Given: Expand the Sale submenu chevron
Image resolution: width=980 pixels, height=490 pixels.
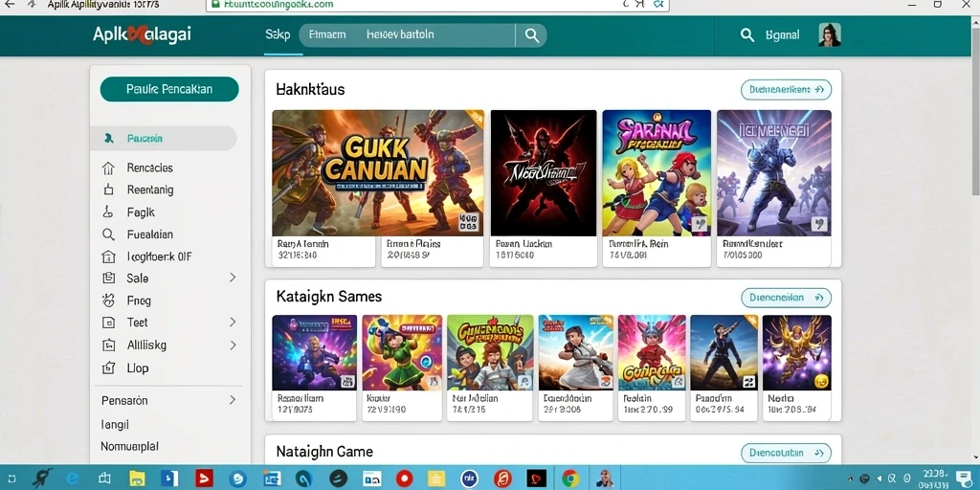Looking at the screenshot, I should 233,278.
